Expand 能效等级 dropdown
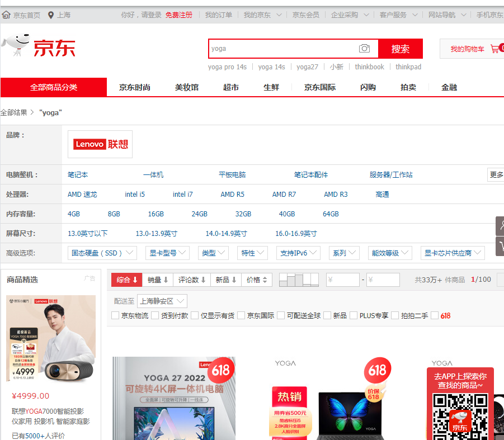The width and height of the screenshot is (504, 440). [x=390, y=253]
